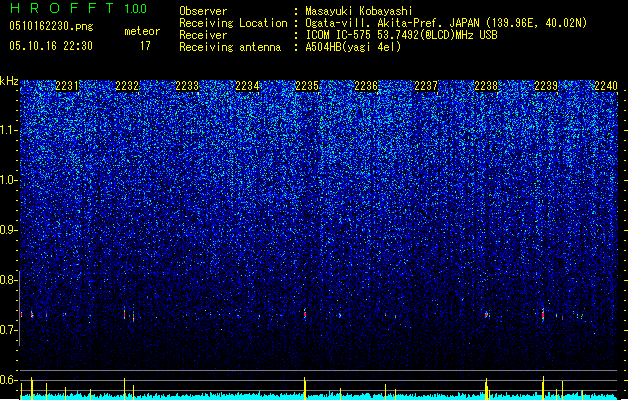This screenshot has width=629, height=400.
Task: Click the 0.7 frequency axis label
Action: (9, 330)
